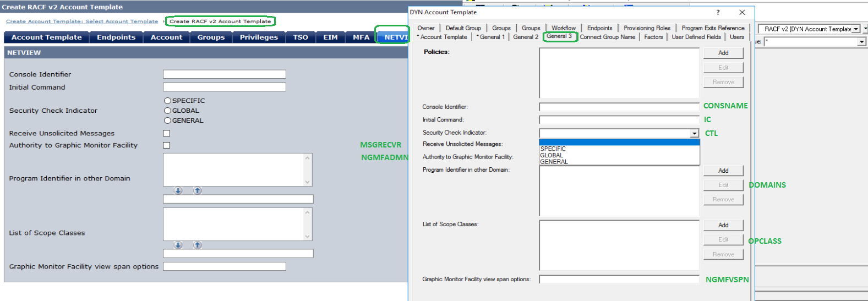This screenshot has width=868, height=301.
Task: Click Initial Command field in RACF window
Action: (225, 87)
